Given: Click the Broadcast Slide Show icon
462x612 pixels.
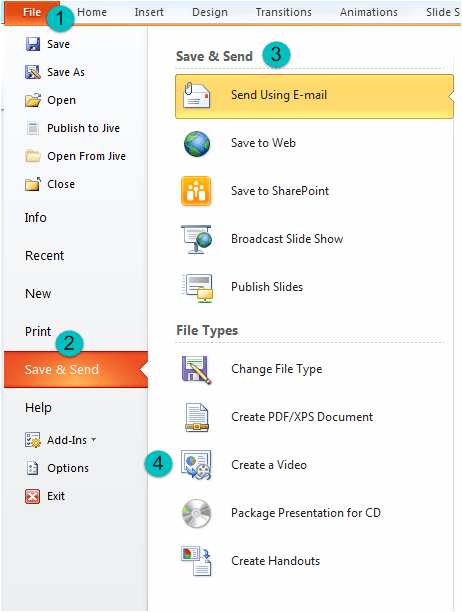Looking at the screenshot, I should (196, 239).
